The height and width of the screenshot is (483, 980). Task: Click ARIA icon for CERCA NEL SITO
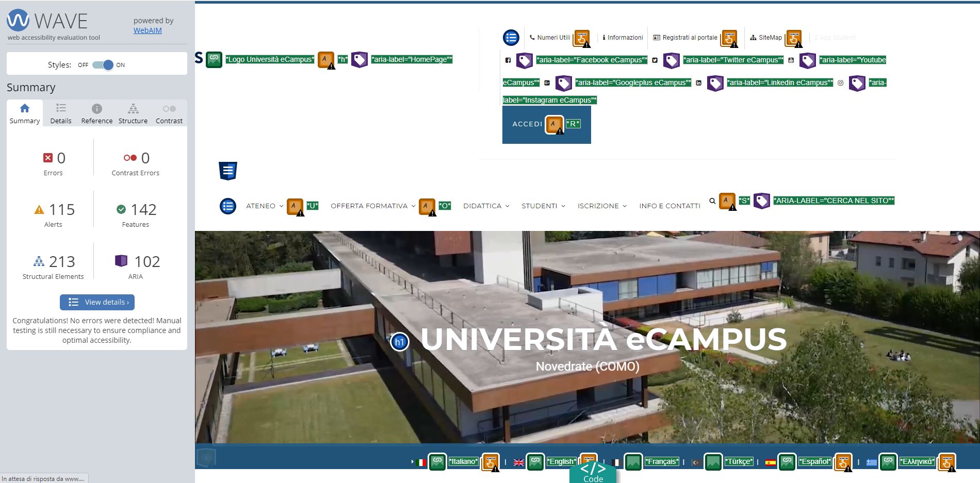coord(762,201)
